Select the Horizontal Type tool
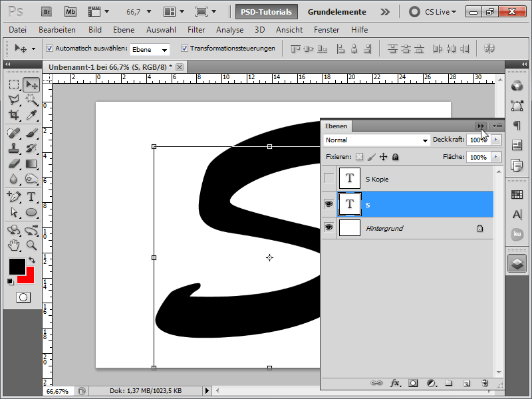Viewport: 532px width, 399px height. pos(31,196)
